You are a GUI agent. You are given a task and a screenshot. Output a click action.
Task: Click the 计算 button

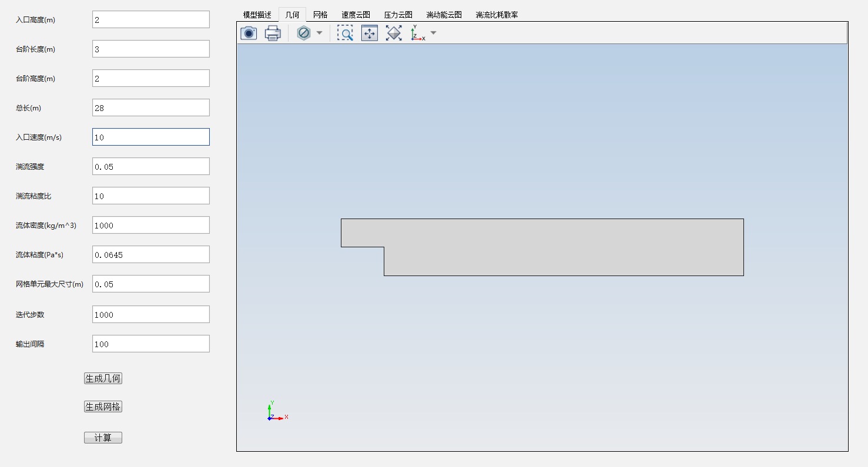(x=103, y=438)
